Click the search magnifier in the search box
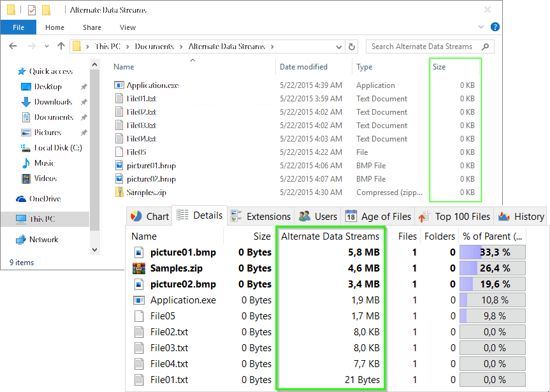The height and width of the screenshot is (392, 550). [x=485, y=47]
